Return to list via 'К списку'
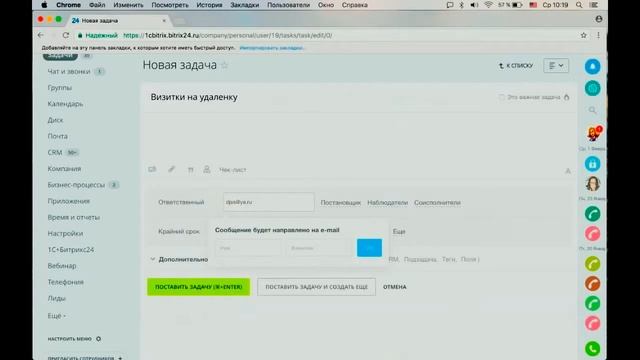 point(516,66)
